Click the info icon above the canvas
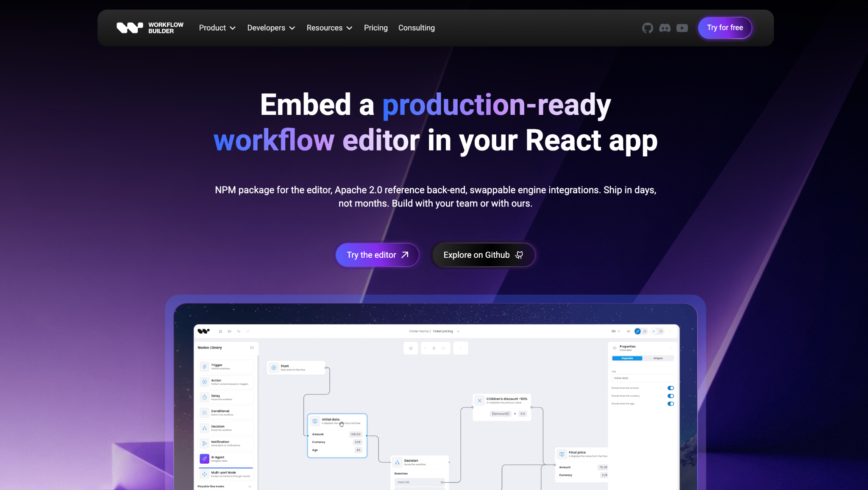This screenshot has height=490, width=868. point(411,348)
